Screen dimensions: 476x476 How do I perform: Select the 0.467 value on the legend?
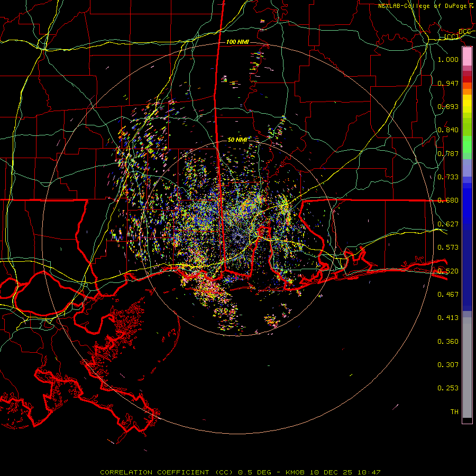click(448, 295)
